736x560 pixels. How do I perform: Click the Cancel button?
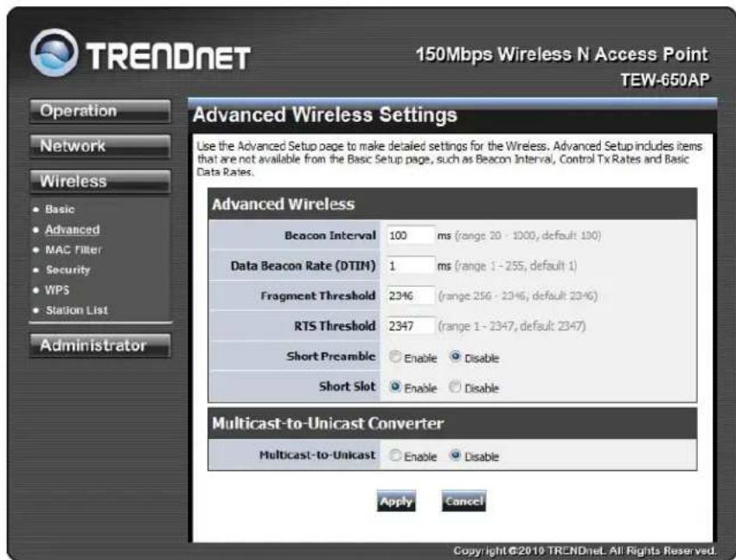click(x=464, y=501)
